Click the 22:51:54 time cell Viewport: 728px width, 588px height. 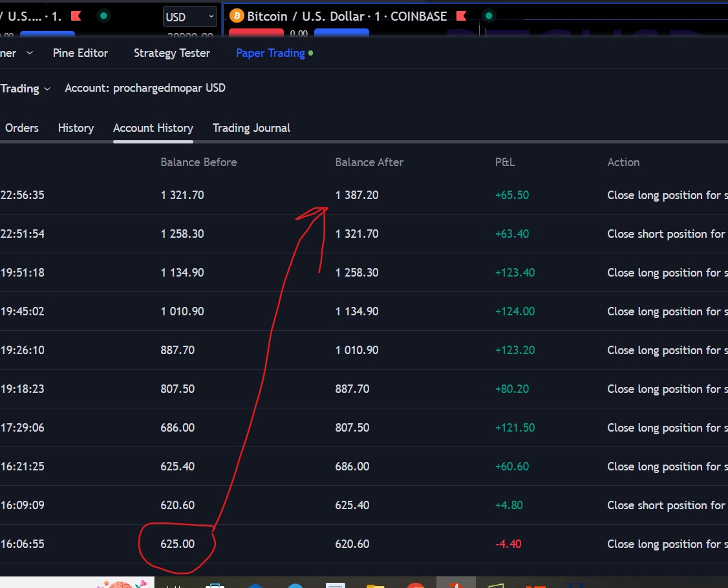(x=22, y=234)
